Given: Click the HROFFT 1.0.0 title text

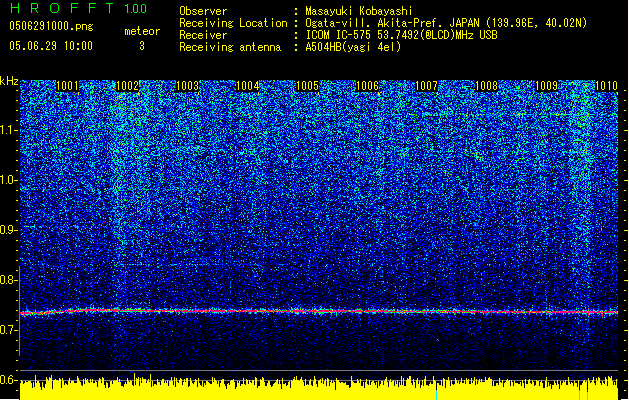Looking at the screenshot, I should [x=78, y=8].
